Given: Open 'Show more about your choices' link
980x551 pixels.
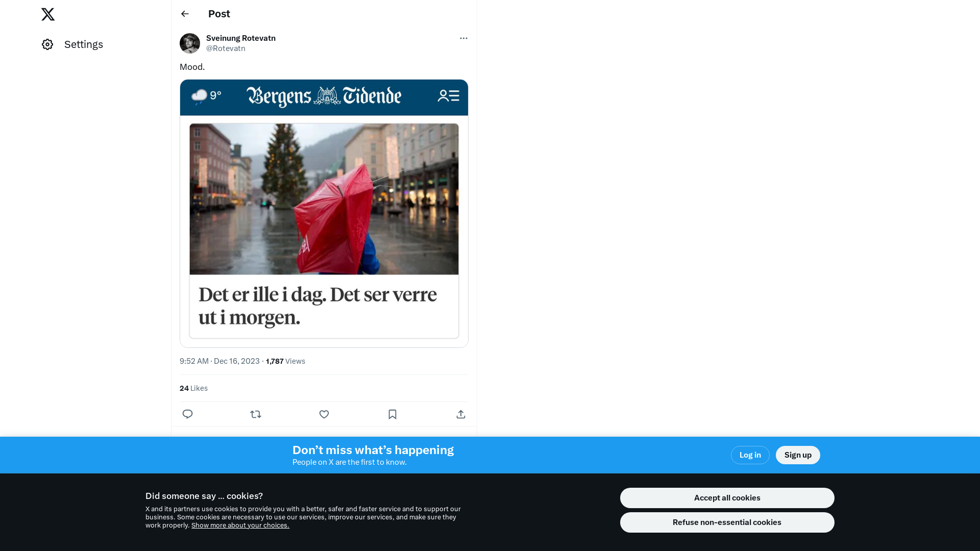Looking at the screenshot, I should coord(240,525).
